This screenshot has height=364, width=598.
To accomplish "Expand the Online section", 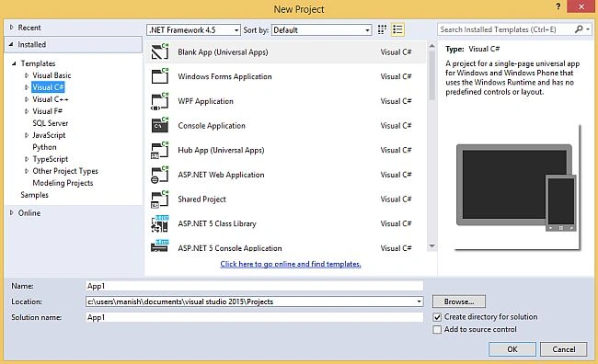I will (11, 212).
